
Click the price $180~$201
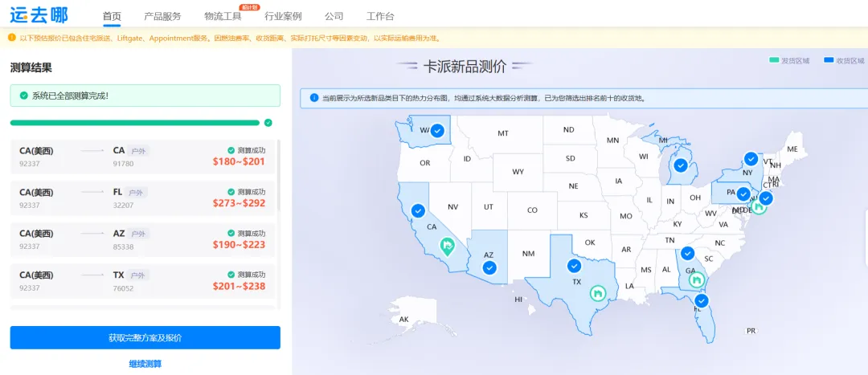pyautogui.click(x=239, y=161)
